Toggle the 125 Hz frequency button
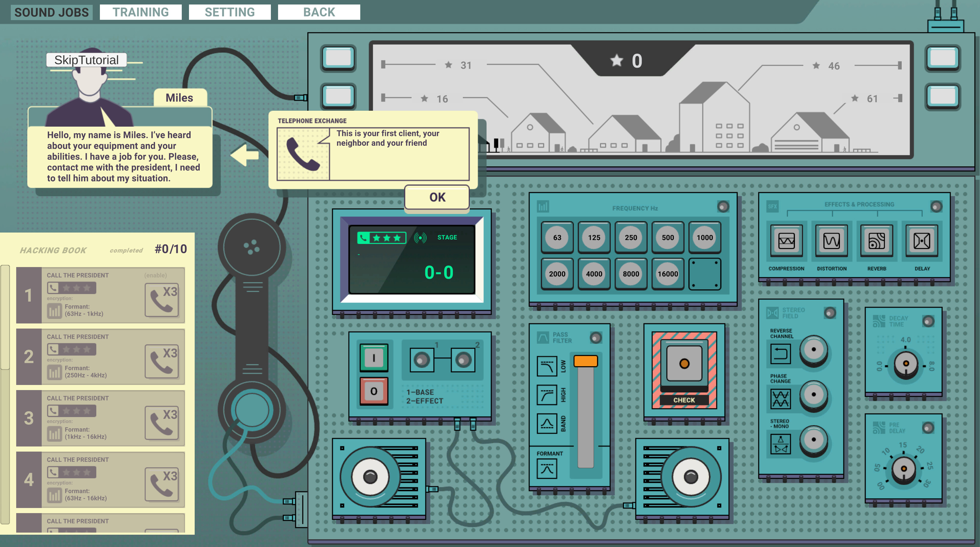 tap(594, 238)
